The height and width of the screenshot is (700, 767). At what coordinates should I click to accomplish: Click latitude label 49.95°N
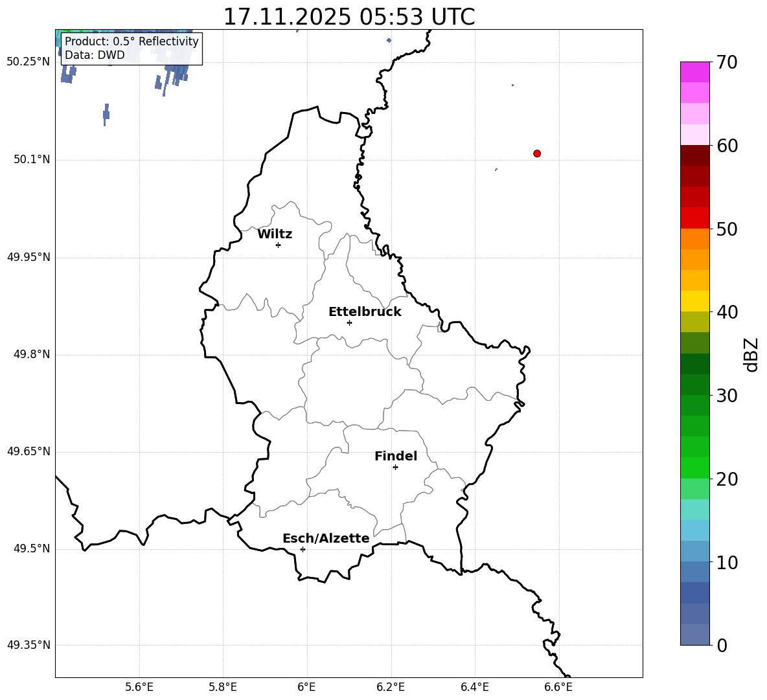pos(29,257)
